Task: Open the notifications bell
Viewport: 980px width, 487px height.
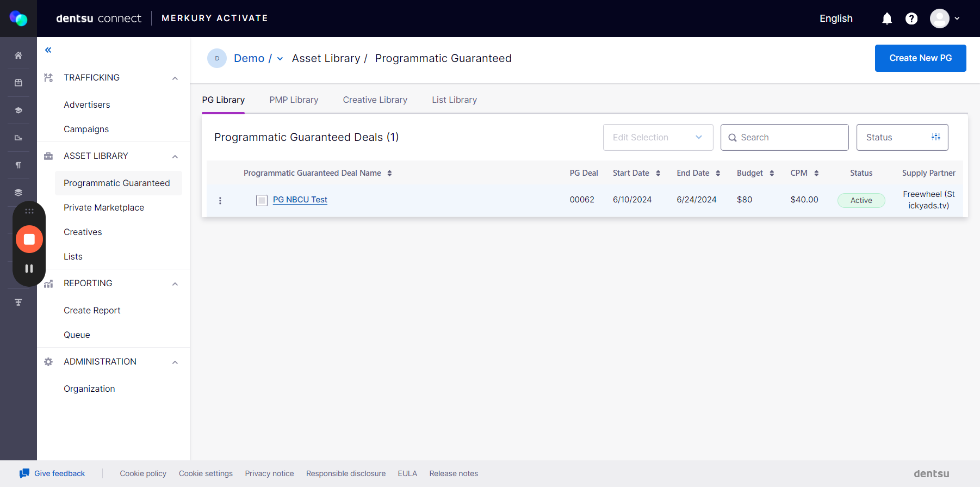Action: pyautogui.click(x=887, y=19)
